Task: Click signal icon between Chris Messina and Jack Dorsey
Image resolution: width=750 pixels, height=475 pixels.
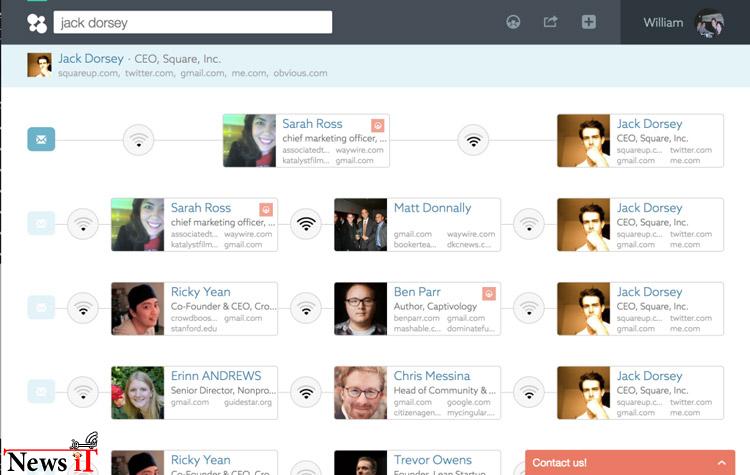Action: point(529,393)
